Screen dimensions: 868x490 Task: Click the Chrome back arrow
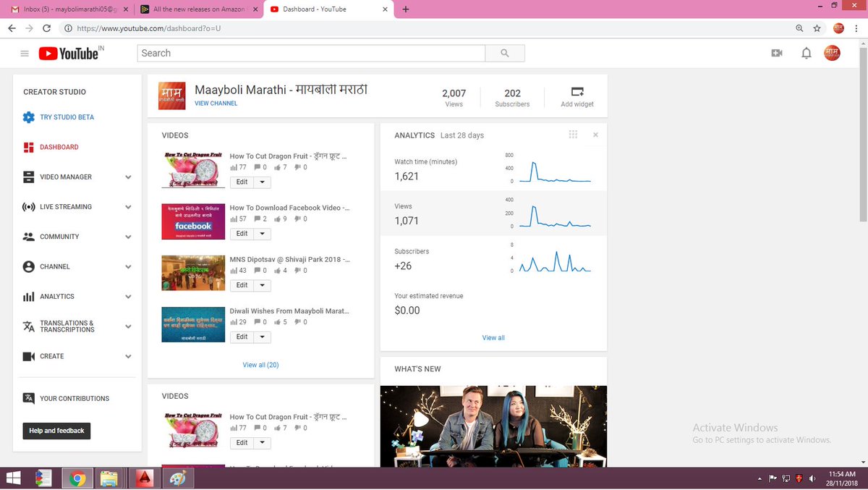click(x=12, y=28)
